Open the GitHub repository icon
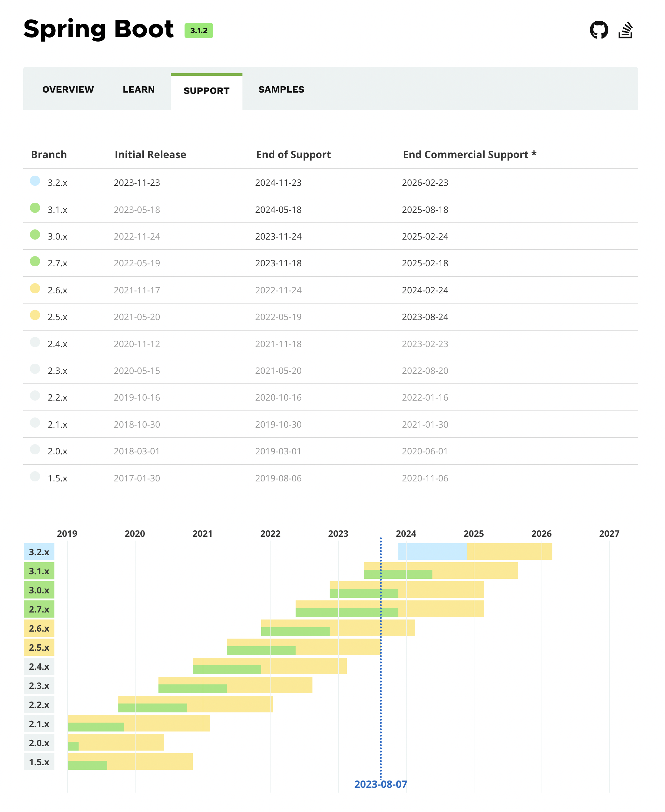The height and width of the screenshot is (812, 665). coord(599,30)
